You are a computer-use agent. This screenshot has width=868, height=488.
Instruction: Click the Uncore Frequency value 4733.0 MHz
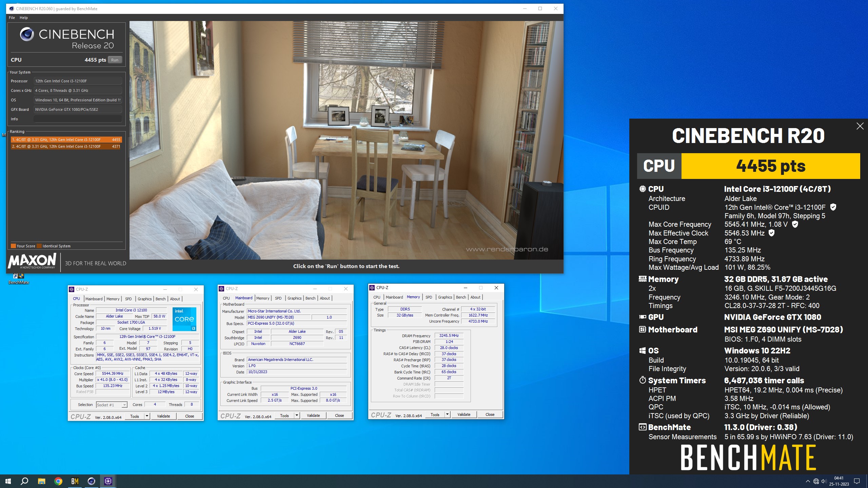point(478,321)
